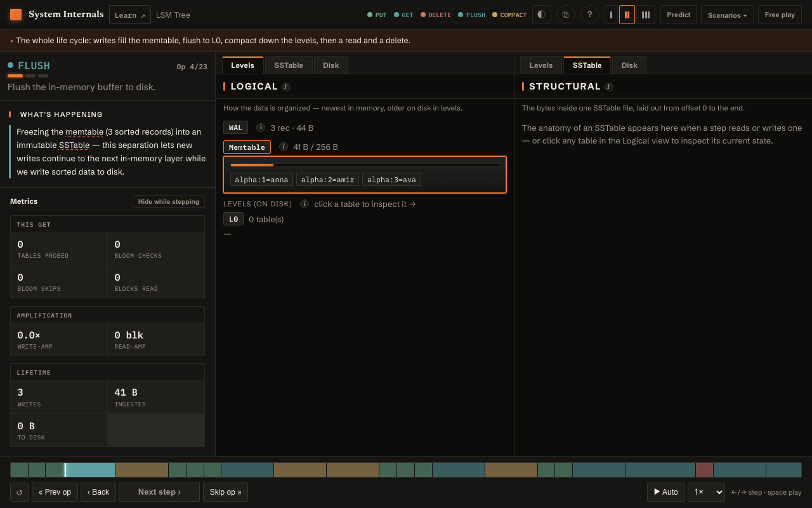The image size is (812, 508).
Task: Click the READ-AMP 0 blk metric
Action: click(156, 340)
